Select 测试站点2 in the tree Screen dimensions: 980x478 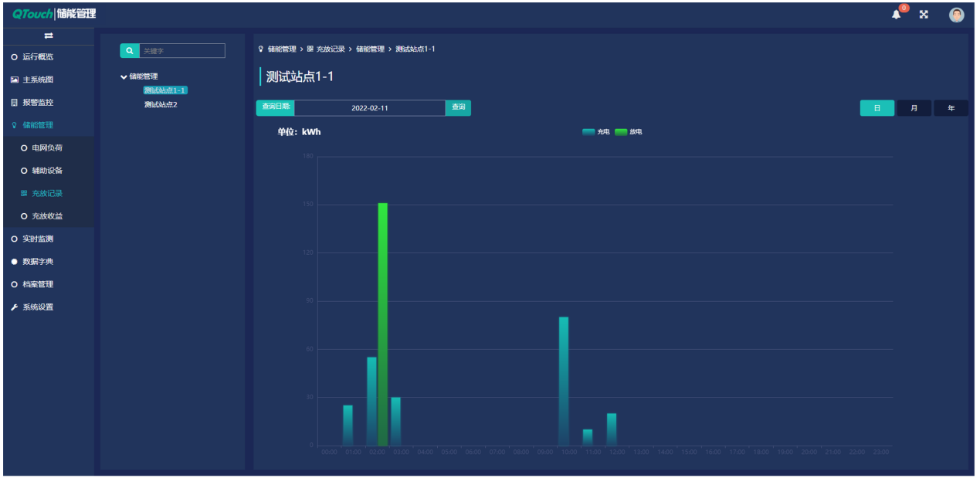(x=161, y=104)
